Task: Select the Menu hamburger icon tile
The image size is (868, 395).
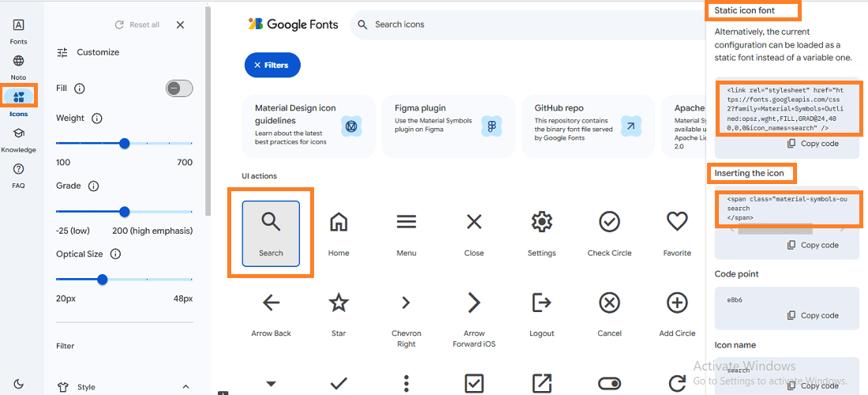Action: pos(406,233)
